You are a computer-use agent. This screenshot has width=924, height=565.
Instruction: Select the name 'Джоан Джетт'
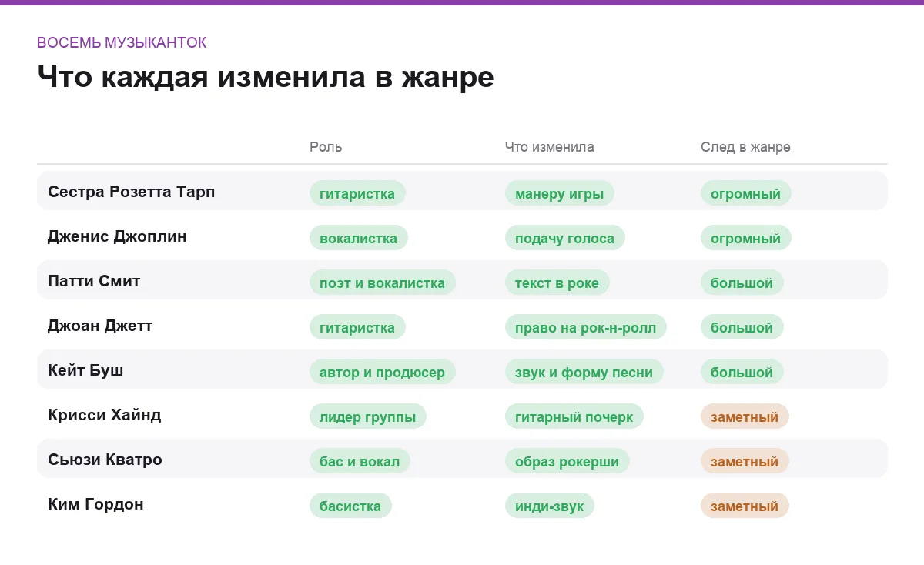pyautogui.click(x=100, y=326)
